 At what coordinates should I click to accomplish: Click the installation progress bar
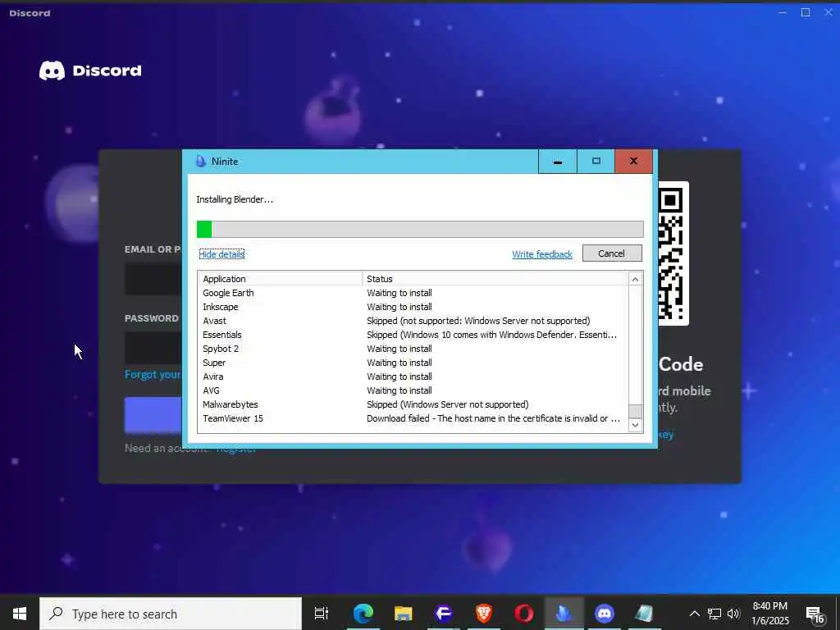pos(420,230)
